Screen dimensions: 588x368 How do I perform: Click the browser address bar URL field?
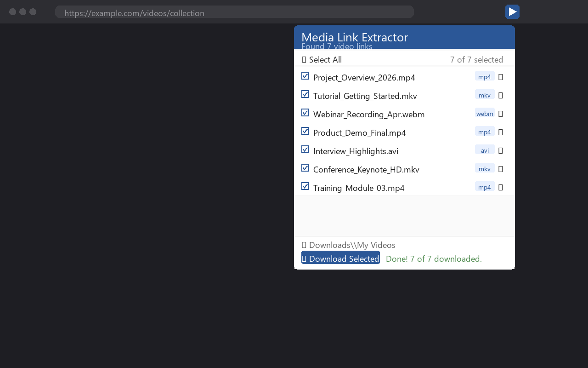click(234, 12)
